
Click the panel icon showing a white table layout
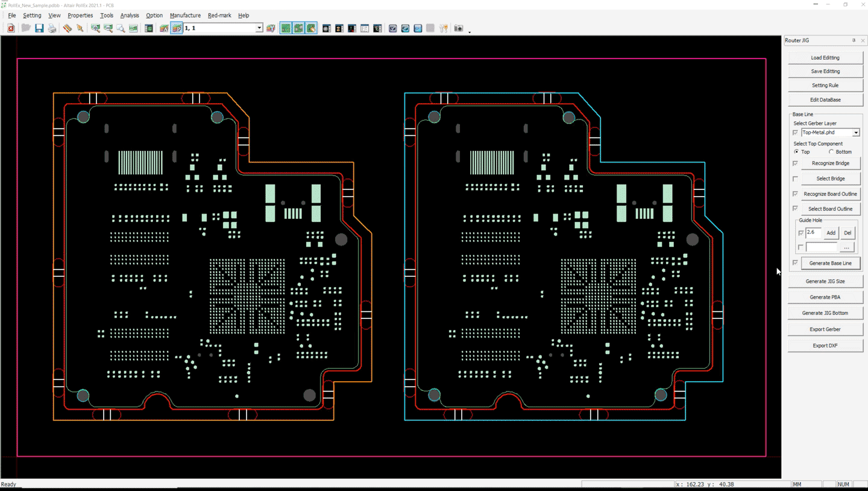365,28
